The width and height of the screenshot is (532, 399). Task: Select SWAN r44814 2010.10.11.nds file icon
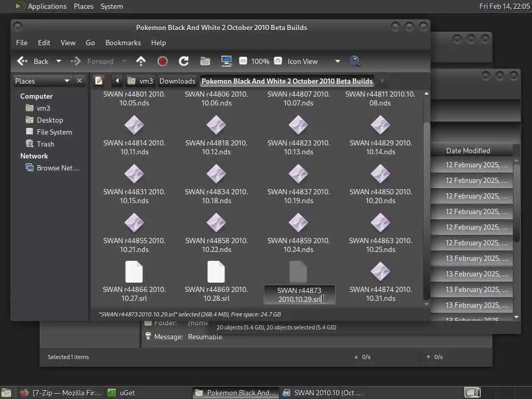point(135,125)
